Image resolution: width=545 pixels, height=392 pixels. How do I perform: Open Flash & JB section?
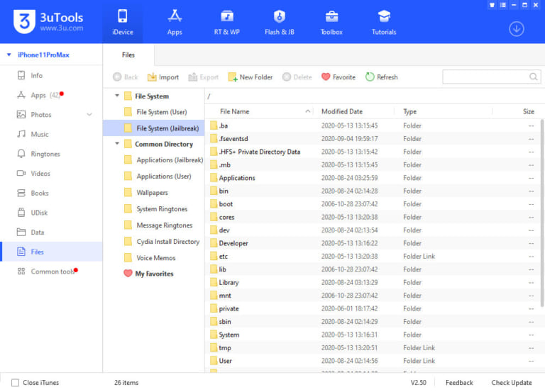pos(279,22)
